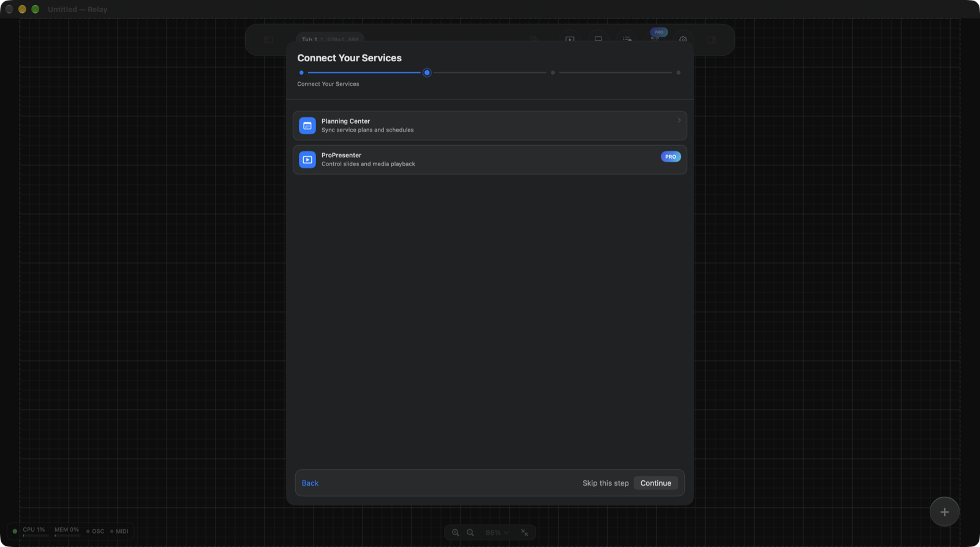The height and width of the screenshot is (547, 980).
Task: Click the ProPresenter play icon
Action: pos(307,160)
